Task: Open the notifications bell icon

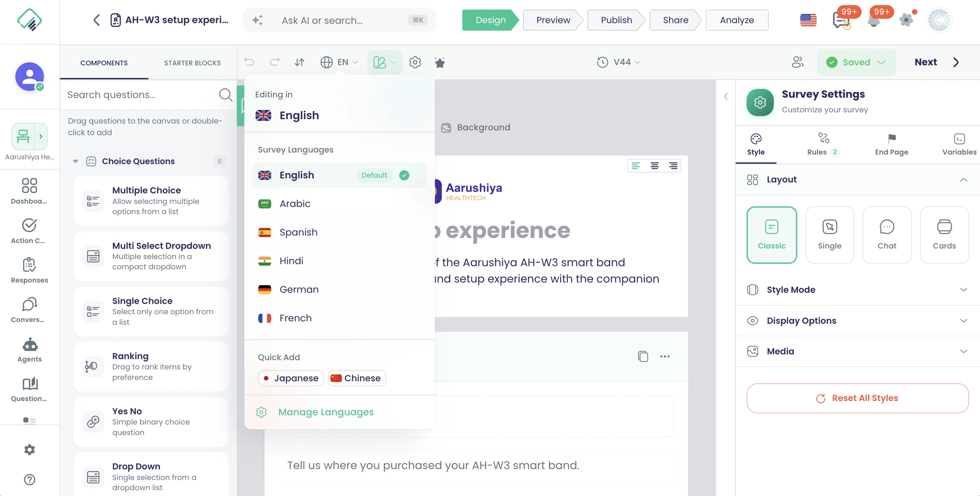Action: pos(874,20)
